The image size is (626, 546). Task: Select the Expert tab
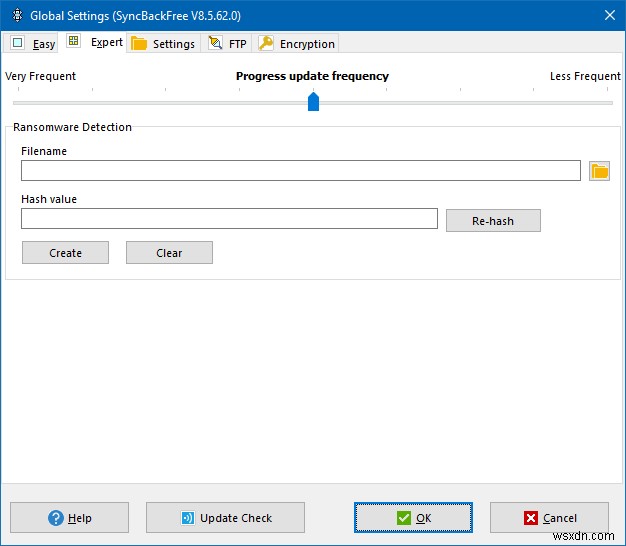click(x=93, y=42)
